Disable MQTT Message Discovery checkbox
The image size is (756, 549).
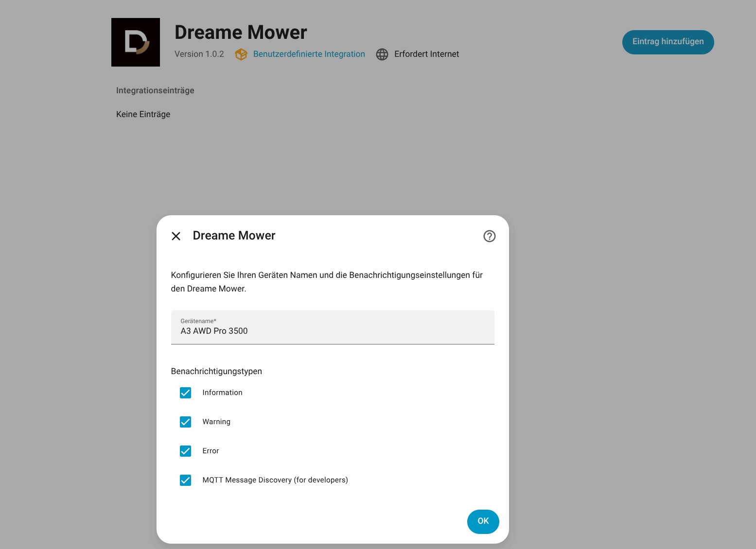185,480
